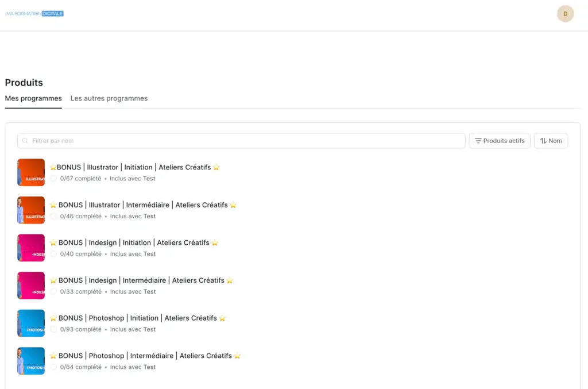Open the user avatar D menu
The image size is (588, 389).
[565, 14]
